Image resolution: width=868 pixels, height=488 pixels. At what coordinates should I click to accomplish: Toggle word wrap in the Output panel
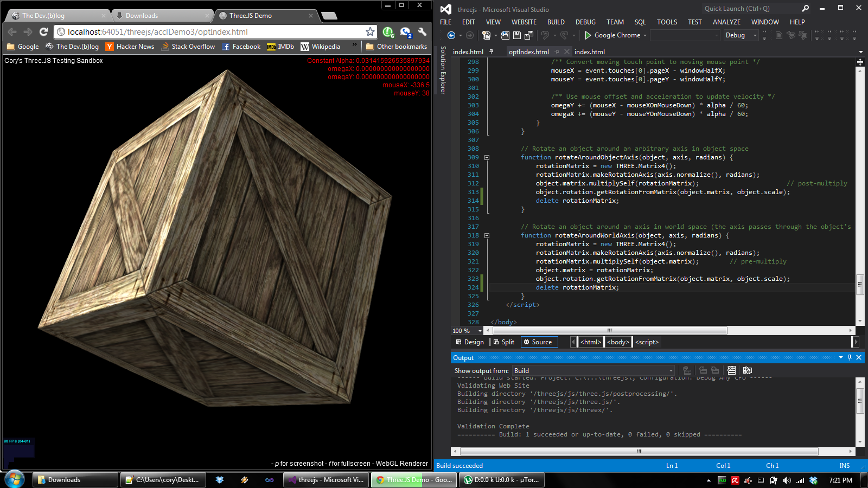click(747, 370)
